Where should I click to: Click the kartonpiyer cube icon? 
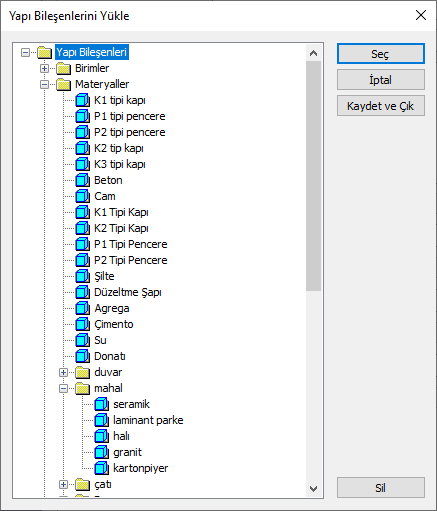click(x=101, y=468)
